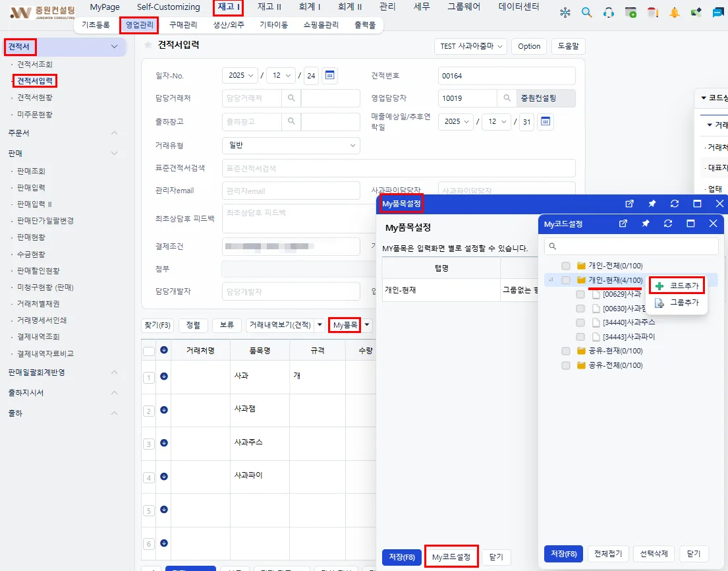Open the 견적서현황 sidebar link
This screenshot has width=728, height=571.
point(35,98)
